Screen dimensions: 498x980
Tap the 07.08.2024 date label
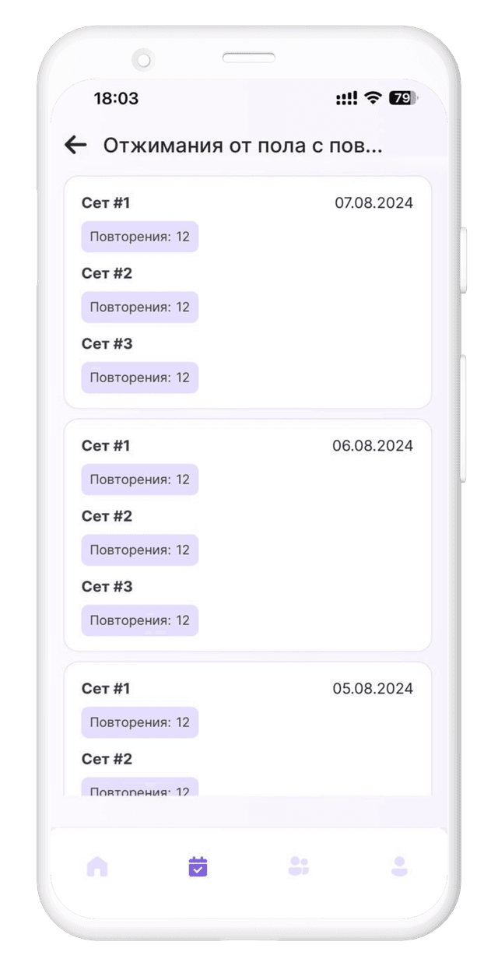click(x=373, y=203)
